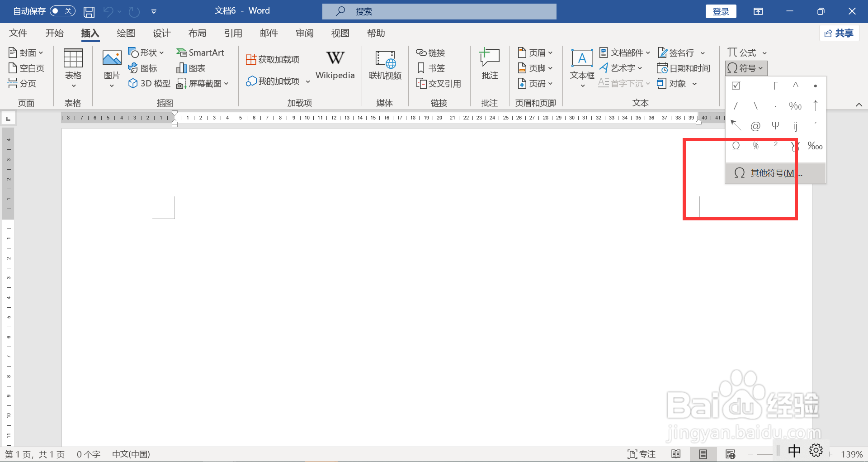Click the search box in title bar

coord(439,11)
